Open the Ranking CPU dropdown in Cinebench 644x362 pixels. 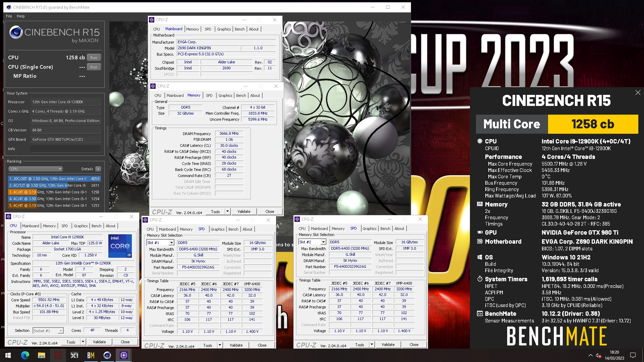[x=36, y=169]
